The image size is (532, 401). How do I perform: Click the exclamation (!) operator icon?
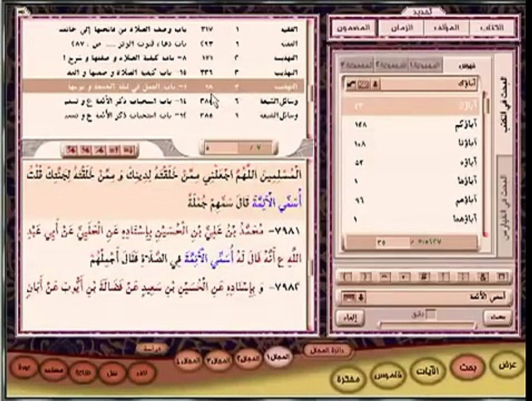click(444, 277)
